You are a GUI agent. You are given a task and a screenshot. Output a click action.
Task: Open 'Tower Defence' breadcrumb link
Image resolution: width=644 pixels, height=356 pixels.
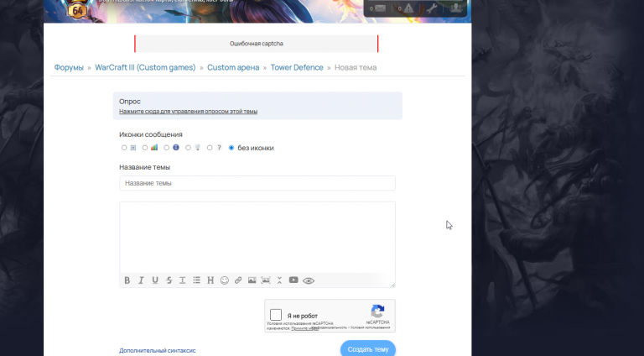pos(297,67)
